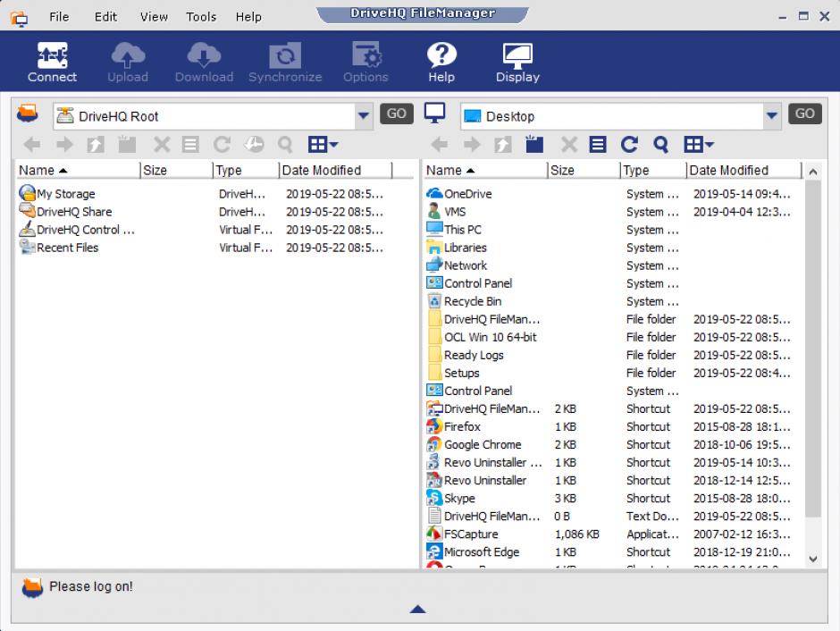
Task: Open the view mode dropdown in the Desktop pane
Action: (x=699, y=145)
